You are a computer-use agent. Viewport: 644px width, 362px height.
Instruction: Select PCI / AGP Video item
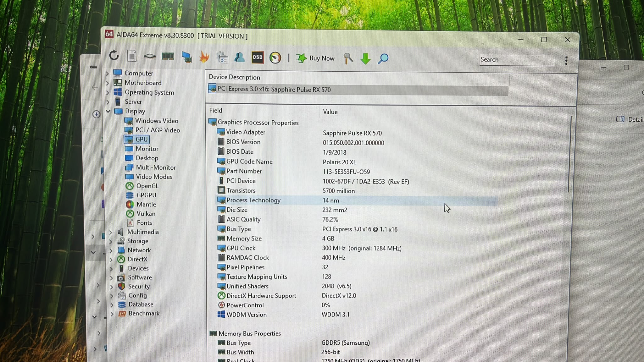(152, 130)
